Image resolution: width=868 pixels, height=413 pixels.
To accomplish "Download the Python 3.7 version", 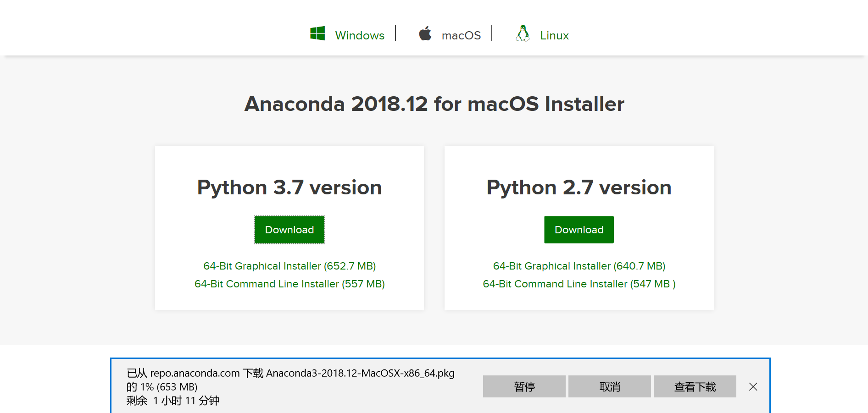I will click(x=289, y=230).
